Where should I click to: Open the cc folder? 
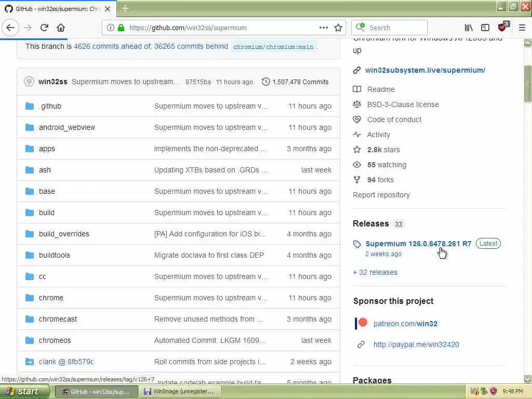(42, 276)
